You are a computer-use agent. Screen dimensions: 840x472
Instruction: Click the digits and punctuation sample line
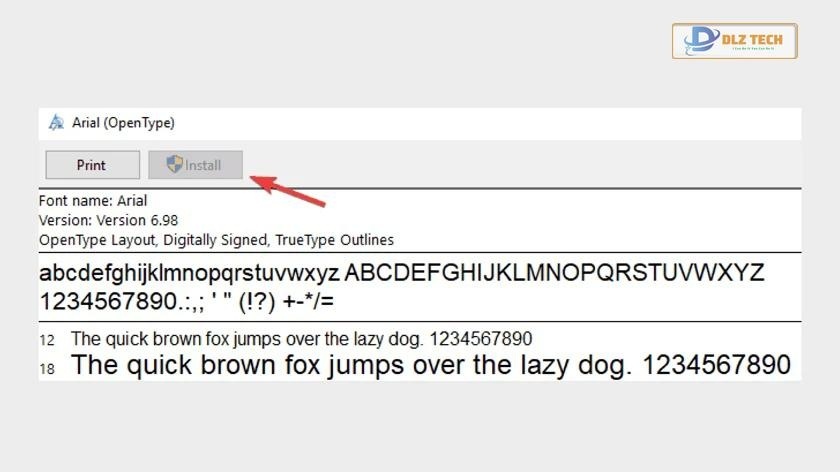click(x=186, y=302)
